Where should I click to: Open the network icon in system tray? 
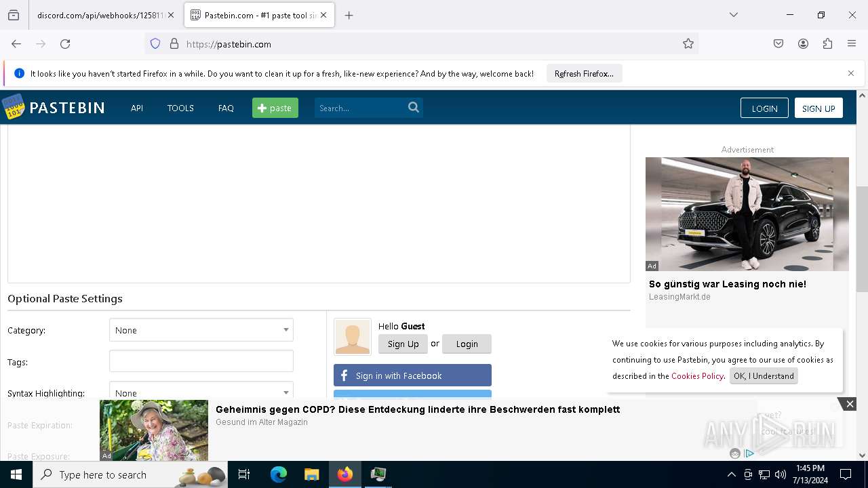[764, 474]
